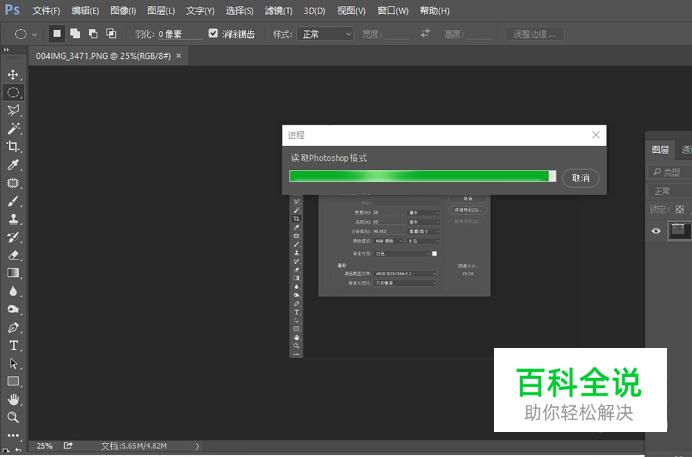Select the Pen tool

click(13, 328)
